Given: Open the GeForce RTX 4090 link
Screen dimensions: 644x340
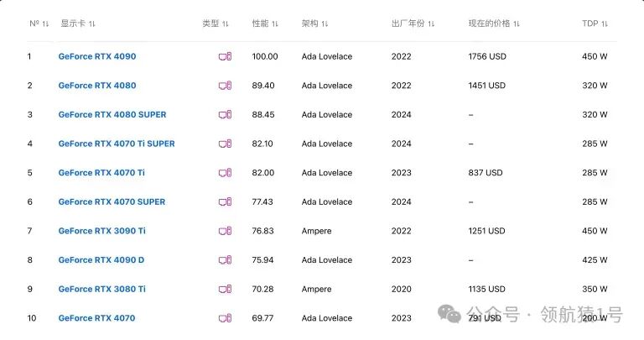Looking at the screenshot, I should coord(96,56).
